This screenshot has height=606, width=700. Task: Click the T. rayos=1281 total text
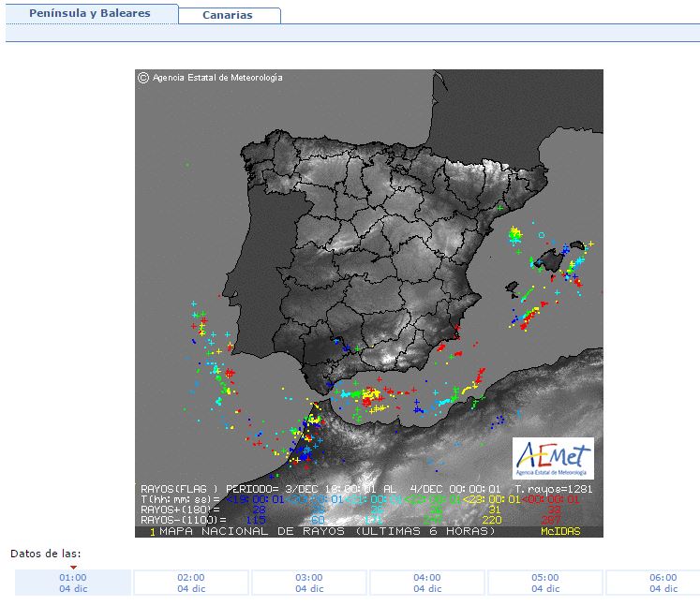click(x=554, y=489)
